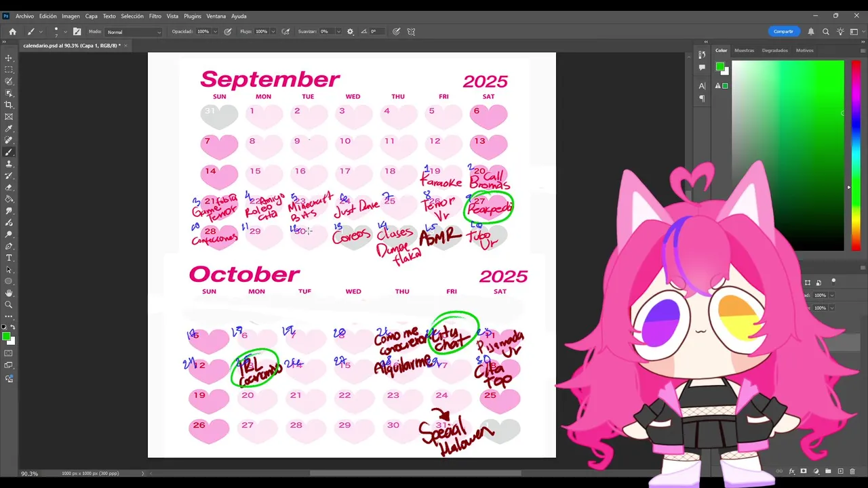Change screen mode from toolbar bottom
Image resolution: width=868 pixels, height=488 pixels.
[9, 365]
